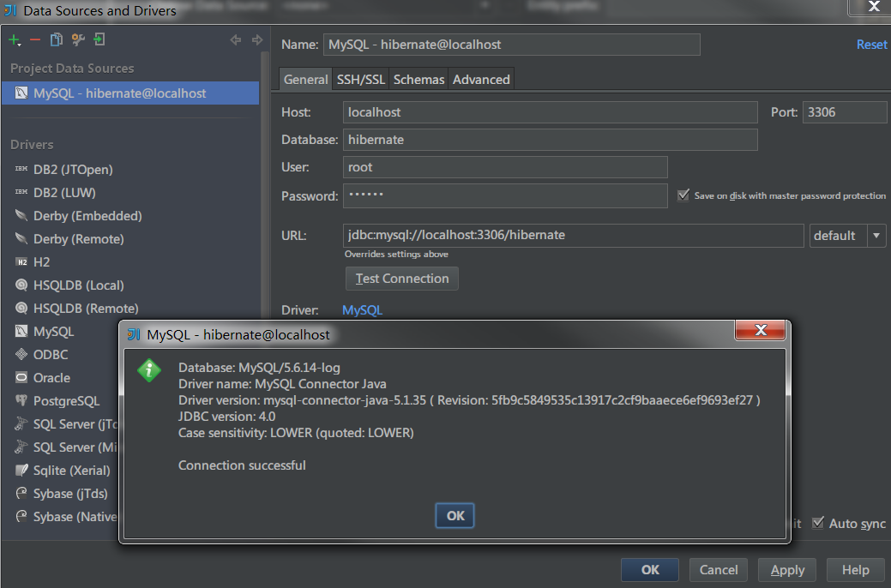Switch to the SSH/SSL tab
Viewport: 891px width, 588px height.
point(361,80)
